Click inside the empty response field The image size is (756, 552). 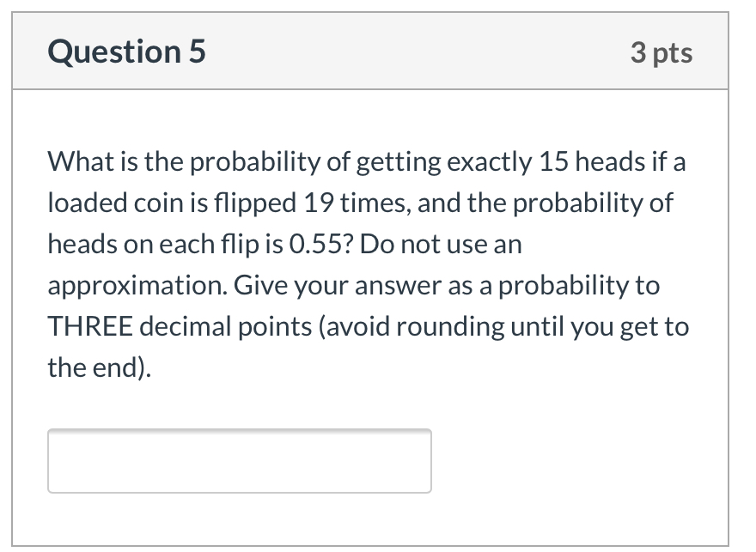(239, 460)
